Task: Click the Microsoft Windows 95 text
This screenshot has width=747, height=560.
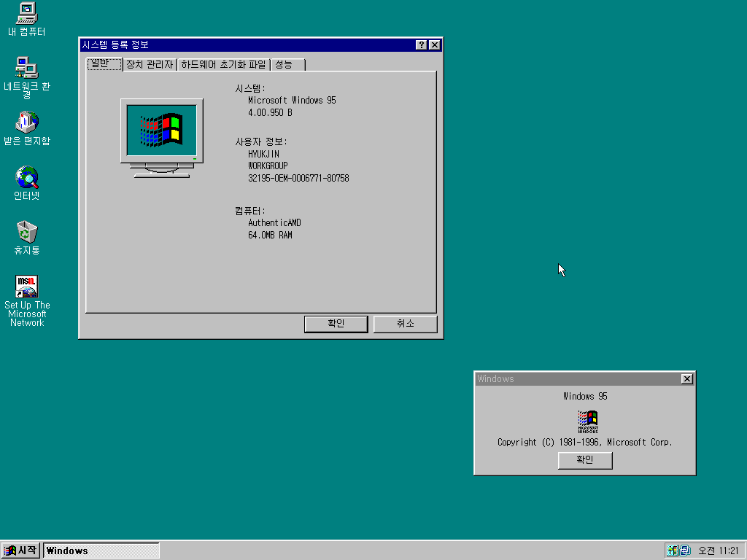Action: point(292,101)
